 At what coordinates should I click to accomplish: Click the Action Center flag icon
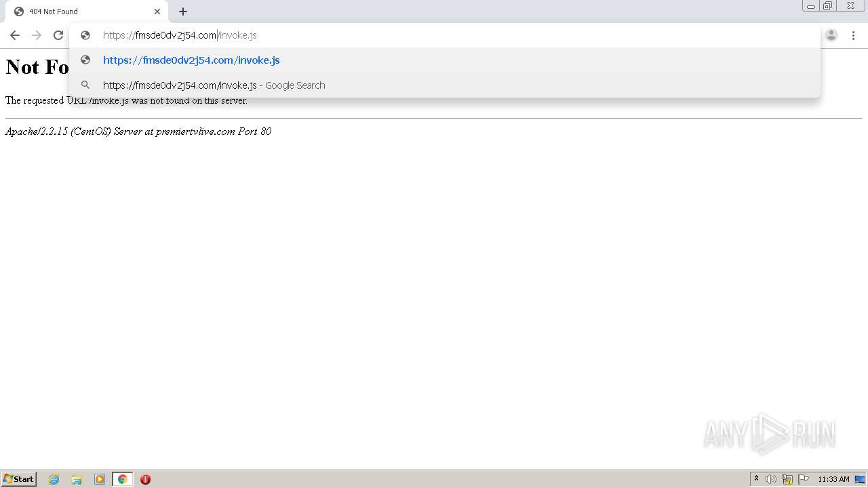(x=804, y=479)
